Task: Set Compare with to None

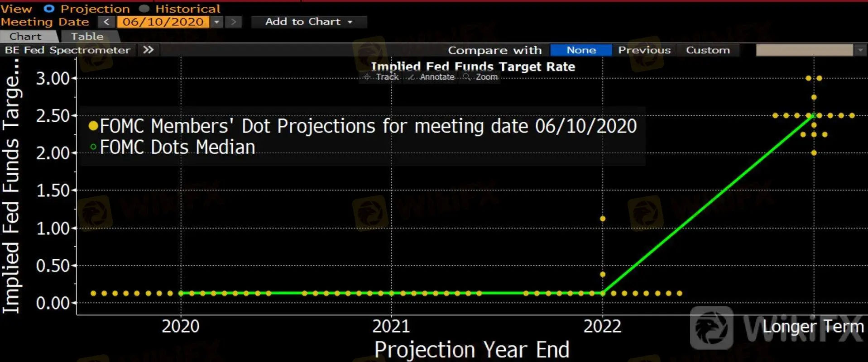Action: tap(581, 50)
